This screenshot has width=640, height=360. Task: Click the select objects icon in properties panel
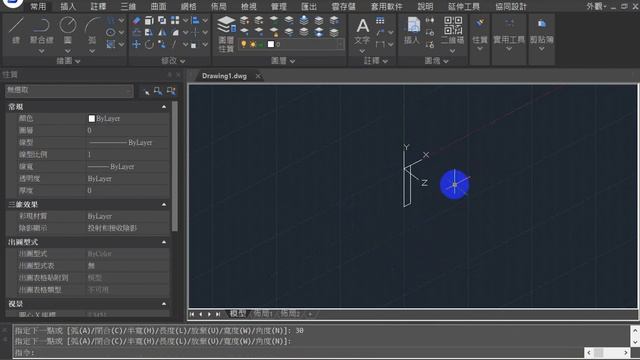click(158, 91)
